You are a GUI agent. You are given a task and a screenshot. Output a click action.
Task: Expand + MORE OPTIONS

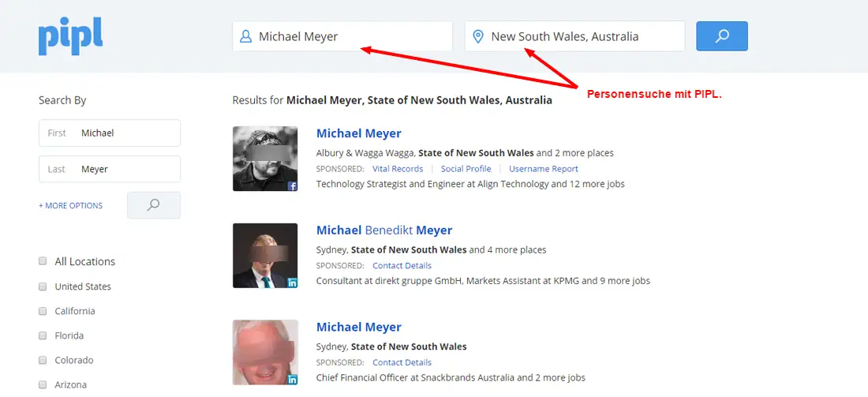tap(70, 205)
